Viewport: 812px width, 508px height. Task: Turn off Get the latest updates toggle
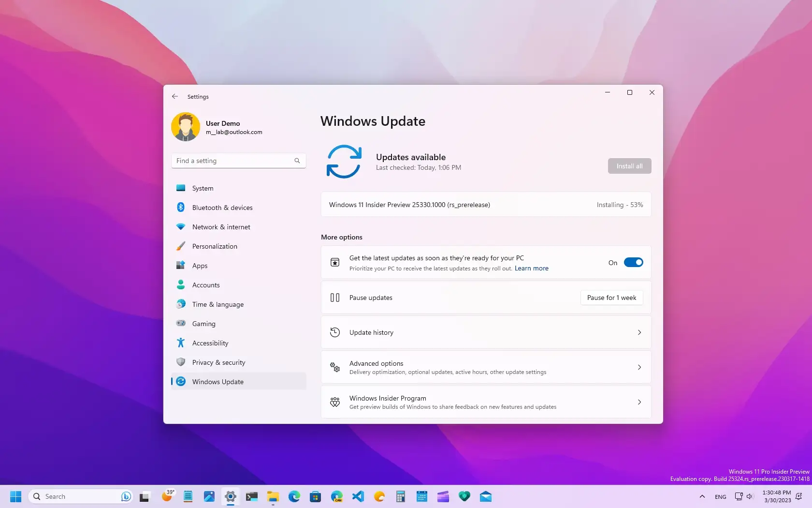[633, 263]
